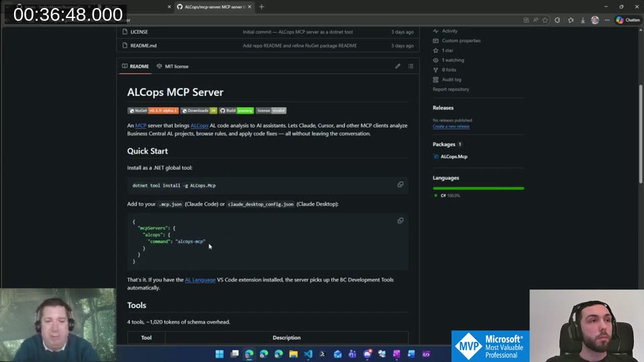Click the Build passing badge
Image resolution: width=644 pixels, height=362 pixels.
point(236,111)
